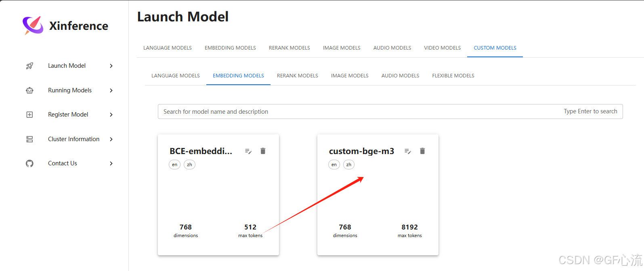
Task: Click 768 dimensions on BCE-embedding card
Action: point(186,231)
